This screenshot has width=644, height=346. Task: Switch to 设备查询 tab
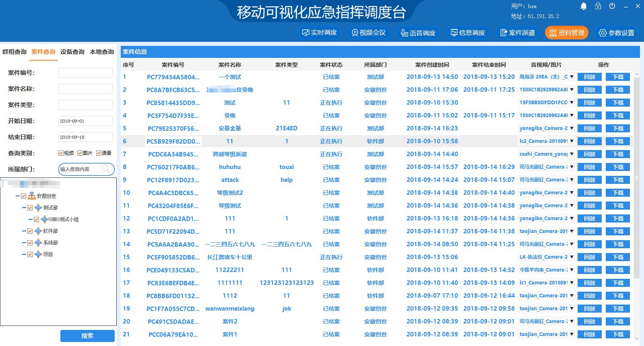pyautogui.click(x=72, y=52)
